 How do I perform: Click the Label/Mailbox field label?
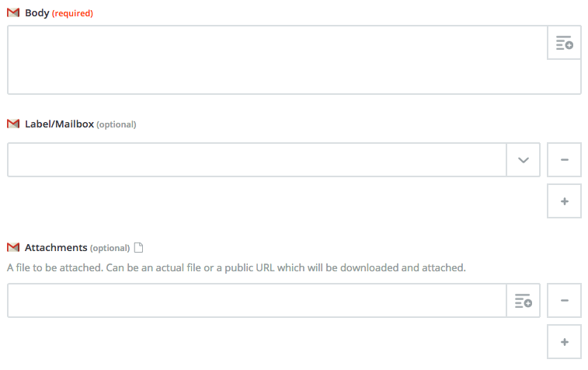(59, 124)
